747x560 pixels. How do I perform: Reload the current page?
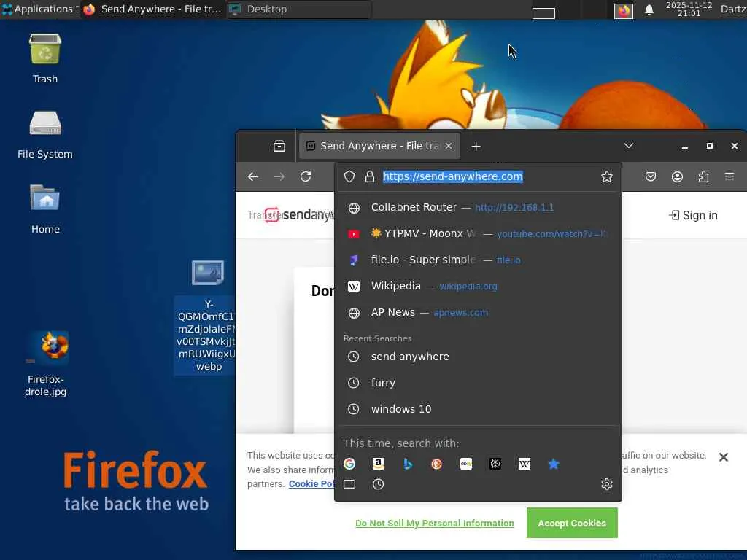[x=306, y=176]
